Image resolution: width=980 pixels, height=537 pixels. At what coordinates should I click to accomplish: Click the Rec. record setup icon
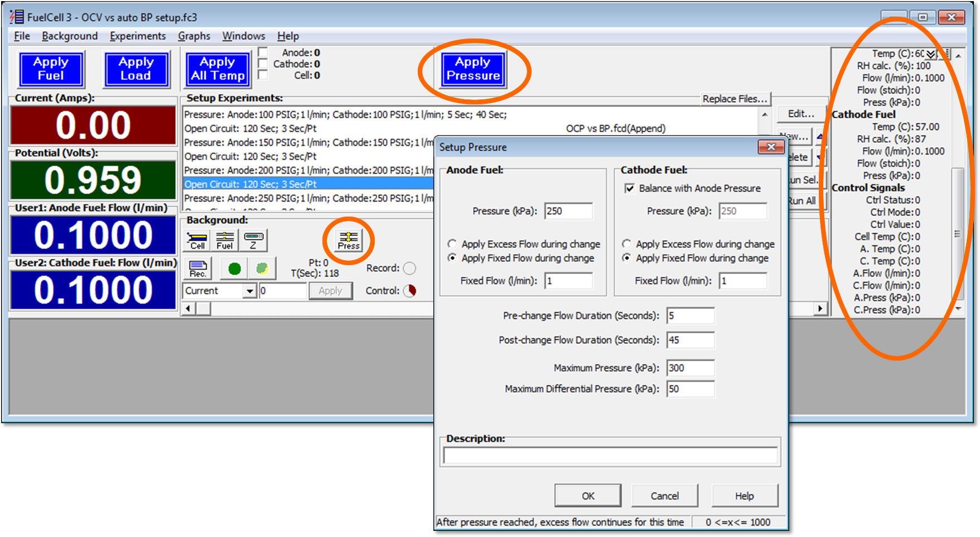click(x=198, y=269)
